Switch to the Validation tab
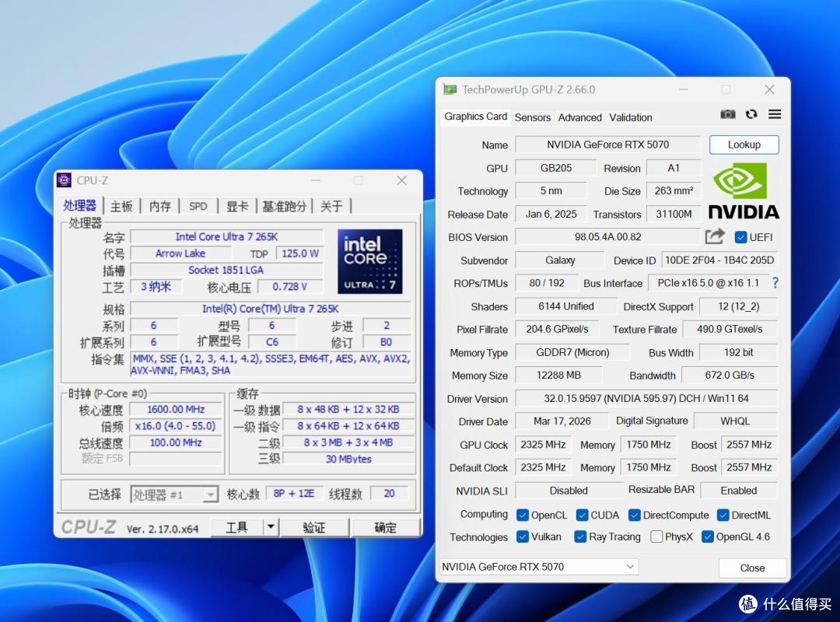Viewport: 840px width, 622px height. coord(631,117)
